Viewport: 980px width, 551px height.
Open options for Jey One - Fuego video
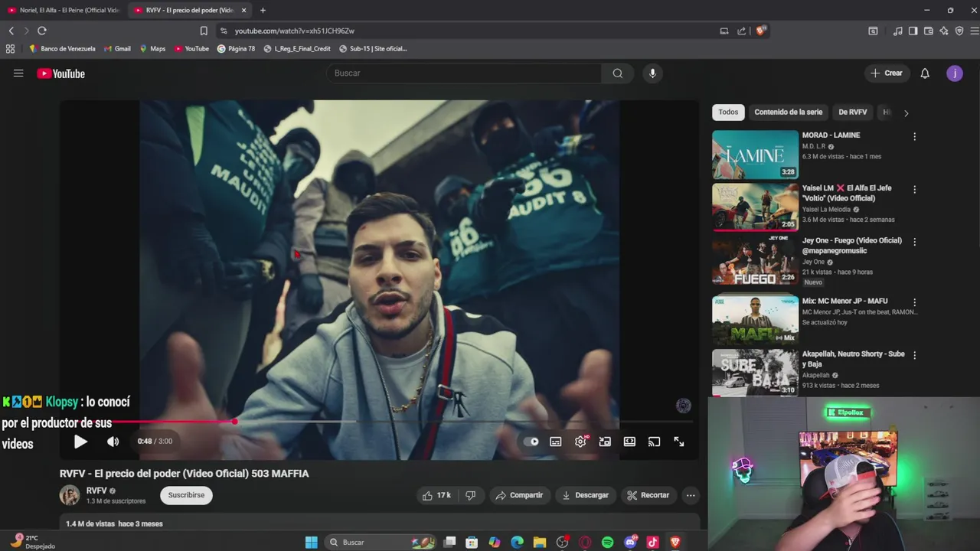914,242
